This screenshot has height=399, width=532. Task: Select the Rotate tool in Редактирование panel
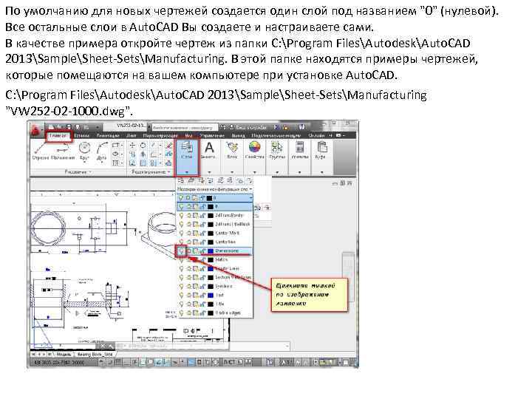(143, 146)
